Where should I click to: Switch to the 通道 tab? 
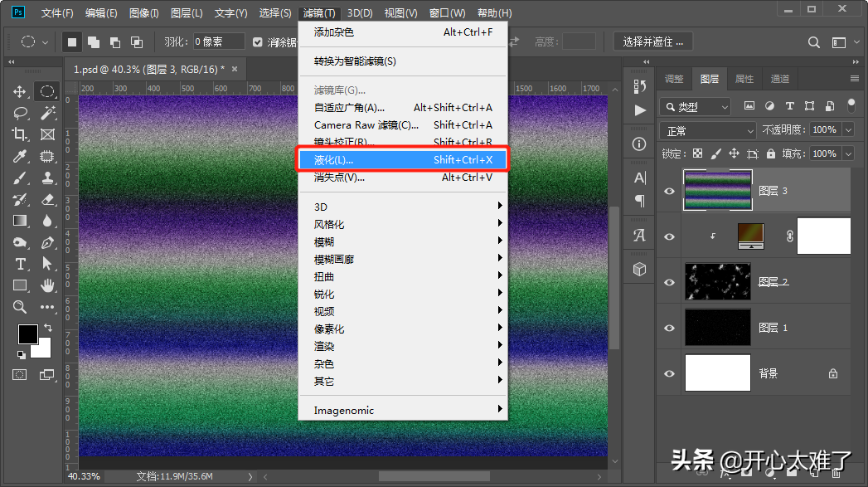tap(779, 79)
